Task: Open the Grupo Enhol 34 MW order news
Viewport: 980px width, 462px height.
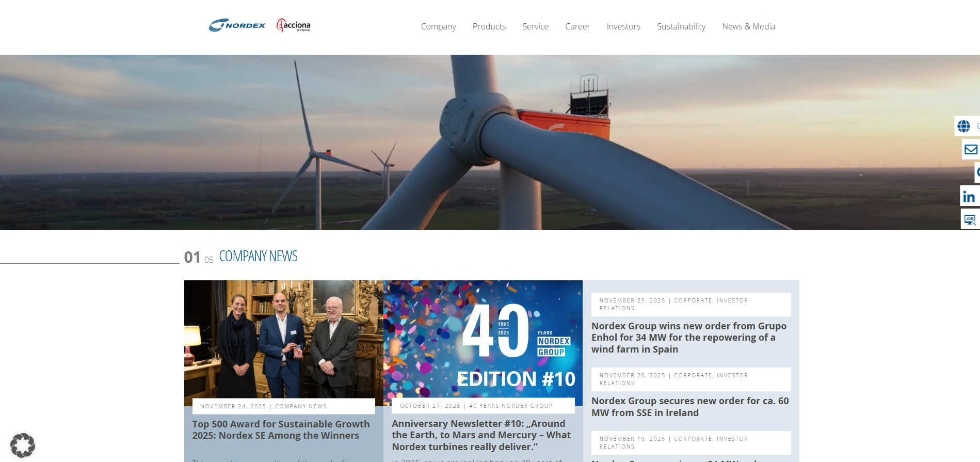Action: [689, 338]
